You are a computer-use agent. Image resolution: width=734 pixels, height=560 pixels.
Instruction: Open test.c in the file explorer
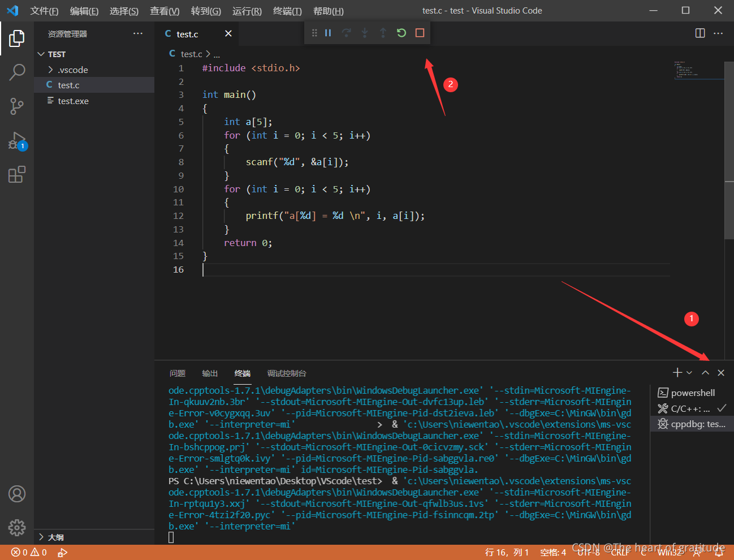pyautogui.click(x=94, y=85)
